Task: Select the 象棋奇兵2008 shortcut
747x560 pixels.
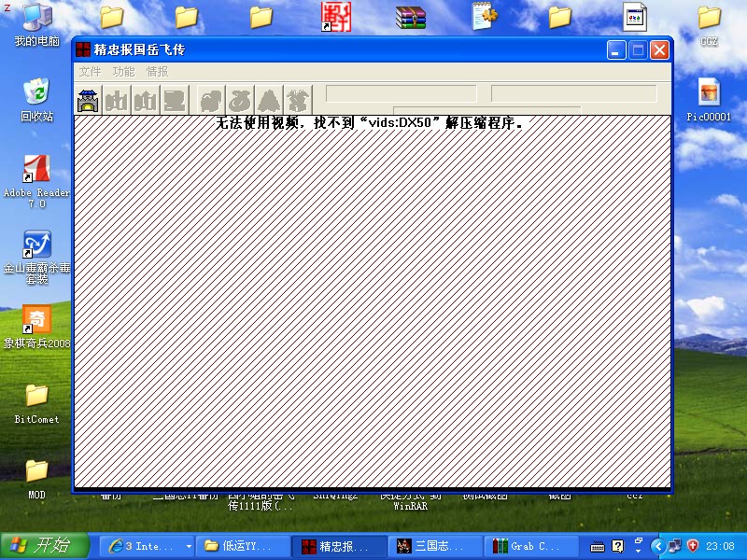Action: click(x=36, y=328)
